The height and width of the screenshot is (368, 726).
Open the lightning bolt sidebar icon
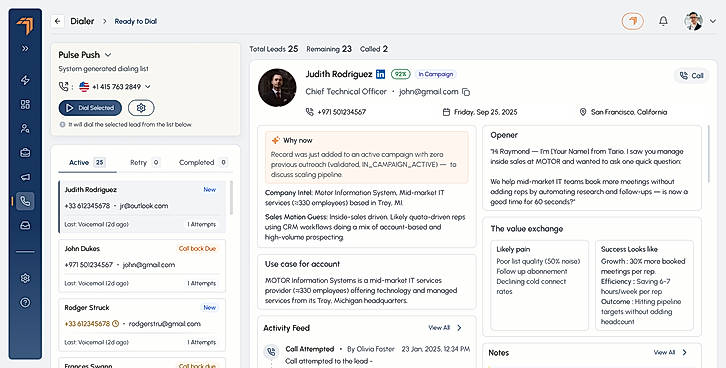25,80
